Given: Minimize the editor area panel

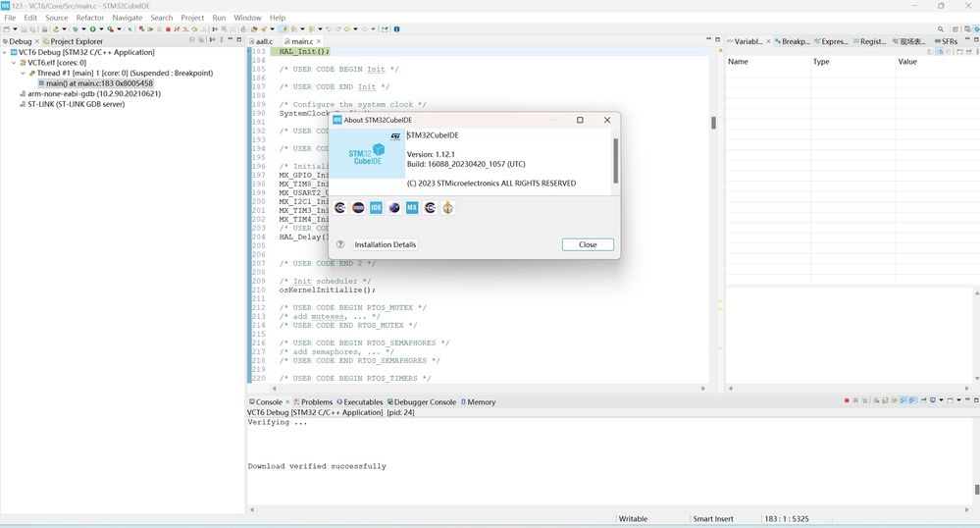Looking at the screenshot, I should [708, 39].
